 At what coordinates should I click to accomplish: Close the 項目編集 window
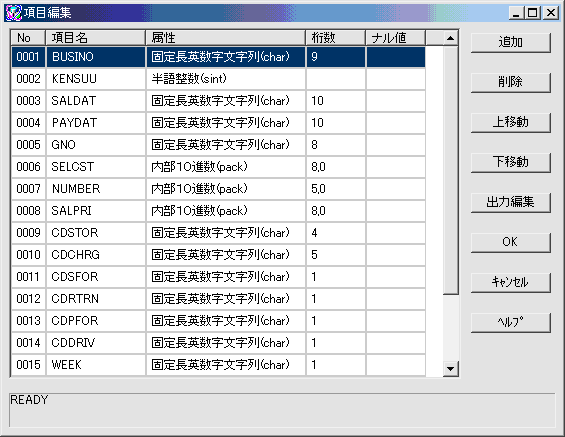[551, 13]
